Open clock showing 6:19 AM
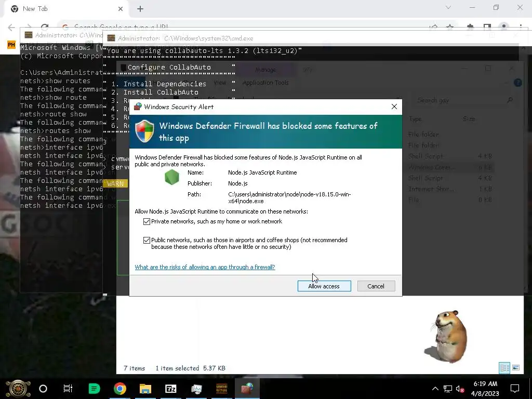Screen dimensions: 532x399 [x=485, y=389]
